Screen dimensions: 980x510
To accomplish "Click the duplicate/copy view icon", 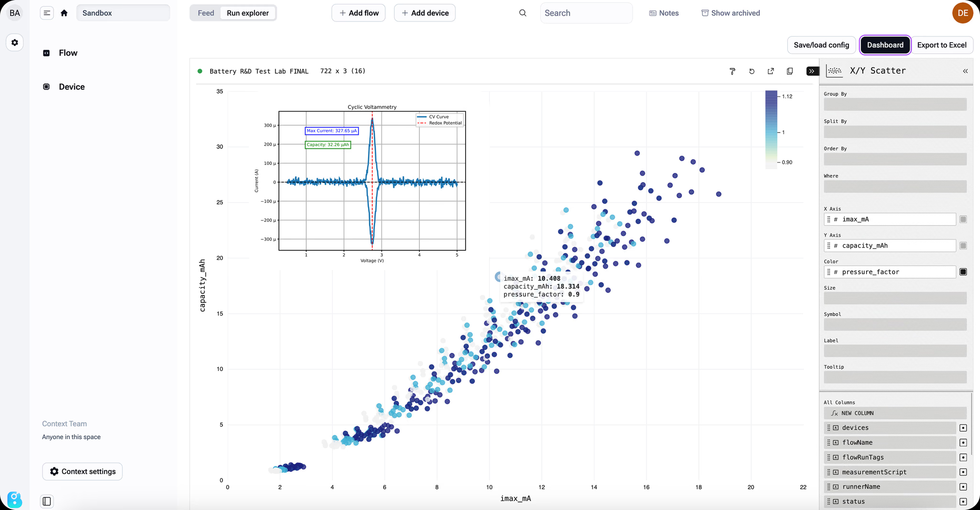I will (790, 71).
